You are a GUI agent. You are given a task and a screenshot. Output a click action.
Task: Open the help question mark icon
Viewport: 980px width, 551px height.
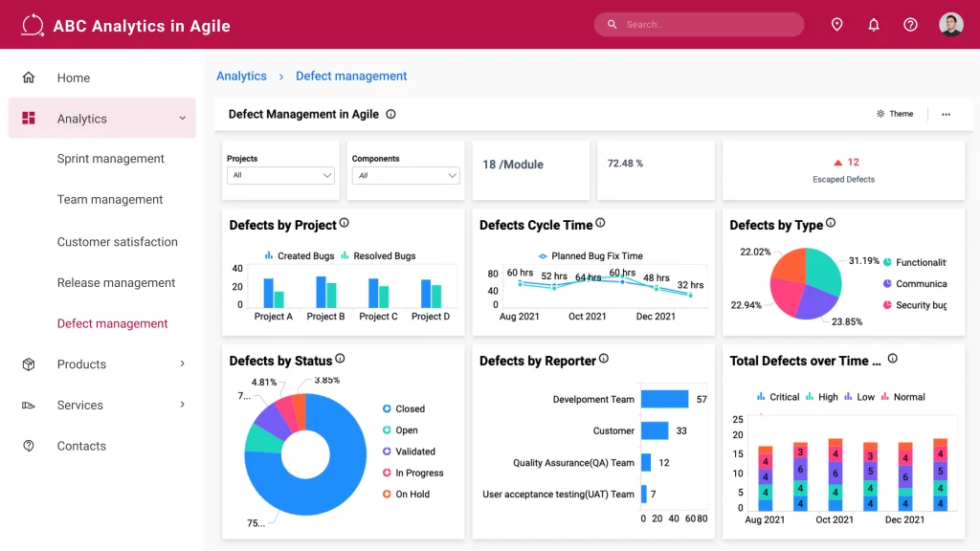pyautogui.click(x=909, y=24)
